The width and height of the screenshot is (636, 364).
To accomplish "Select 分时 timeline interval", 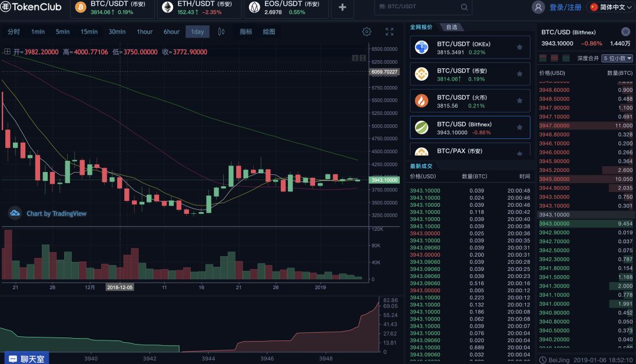I will tap(14, 32).
